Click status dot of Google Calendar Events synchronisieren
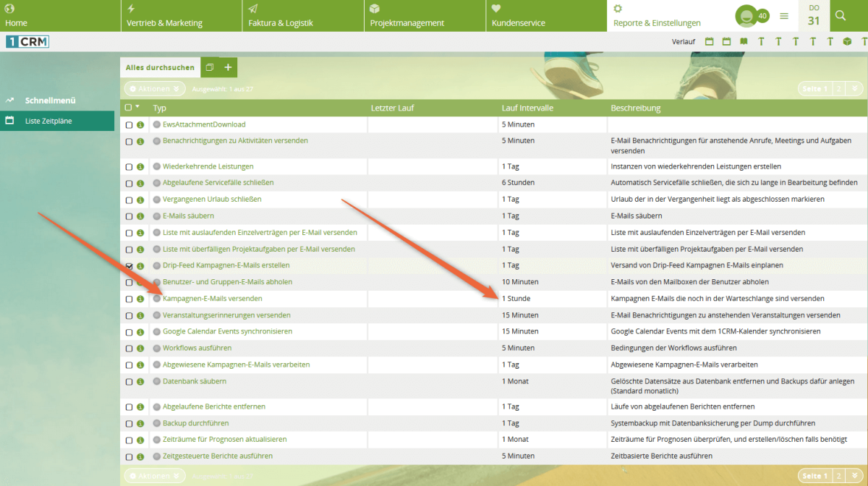This screenshot has width=868, height=486. 156,332
